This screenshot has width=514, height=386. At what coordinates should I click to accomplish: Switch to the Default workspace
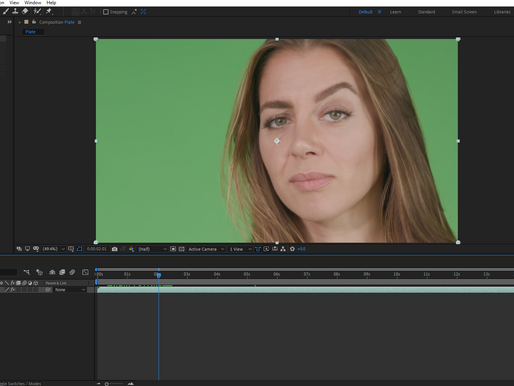click(365, 12)
